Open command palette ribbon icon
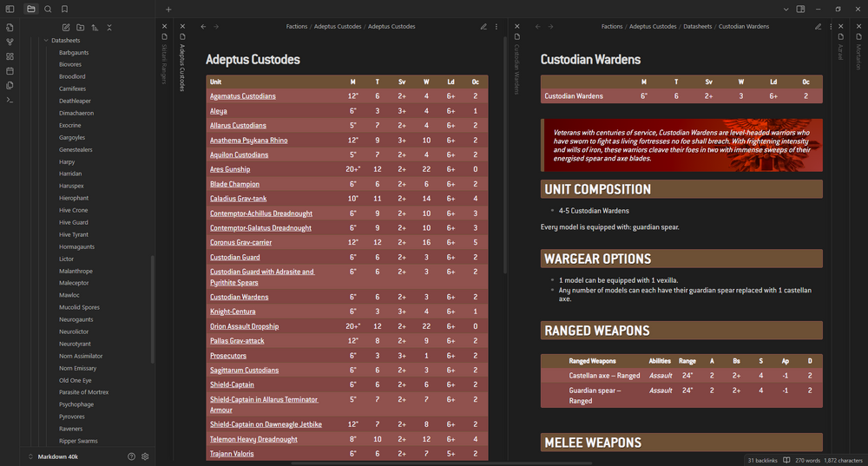868x466 pixels. point(10,100)
